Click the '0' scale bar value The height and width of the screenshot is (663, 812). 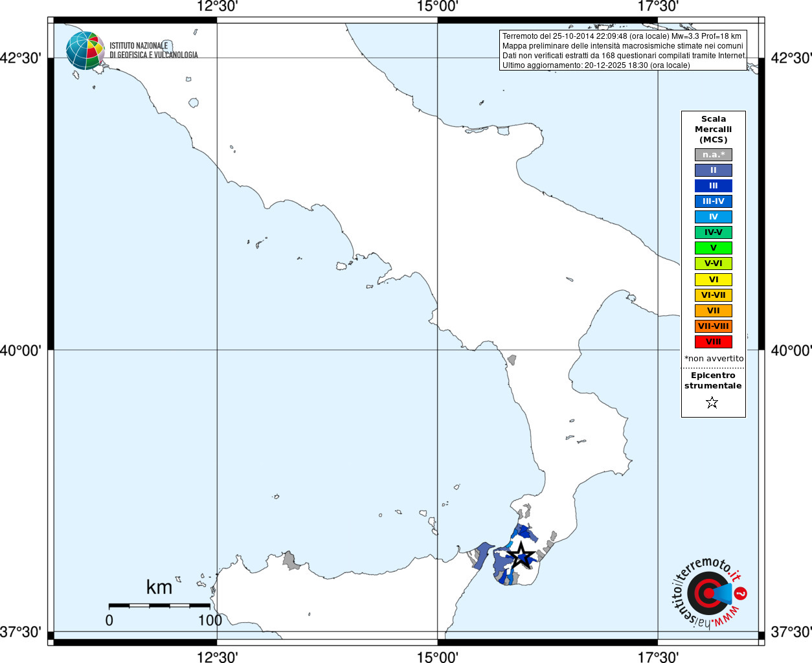(109, 620)
